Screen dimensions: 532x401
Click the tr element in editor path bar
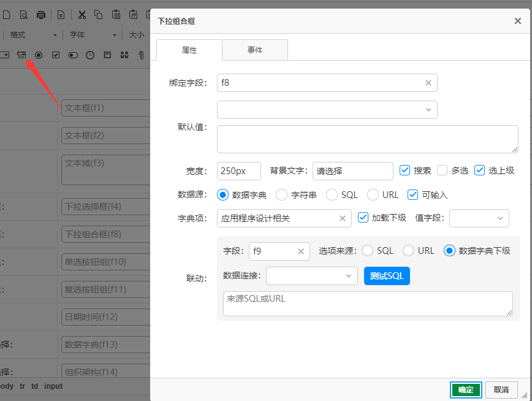(x=23, y=386)
